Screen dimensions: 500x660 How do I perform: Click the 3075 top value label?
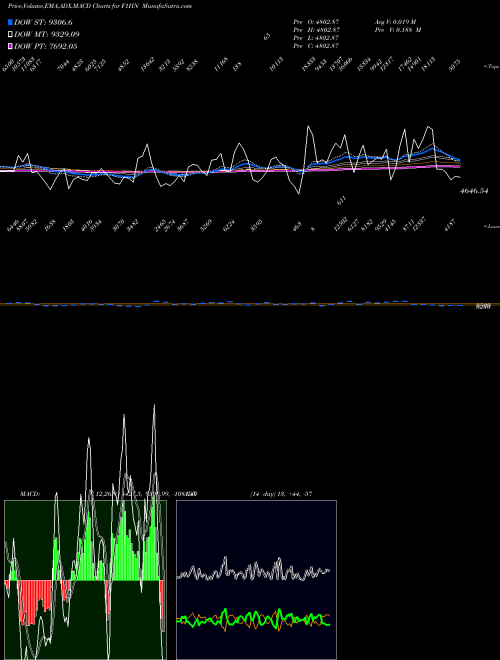coord(455,65)
